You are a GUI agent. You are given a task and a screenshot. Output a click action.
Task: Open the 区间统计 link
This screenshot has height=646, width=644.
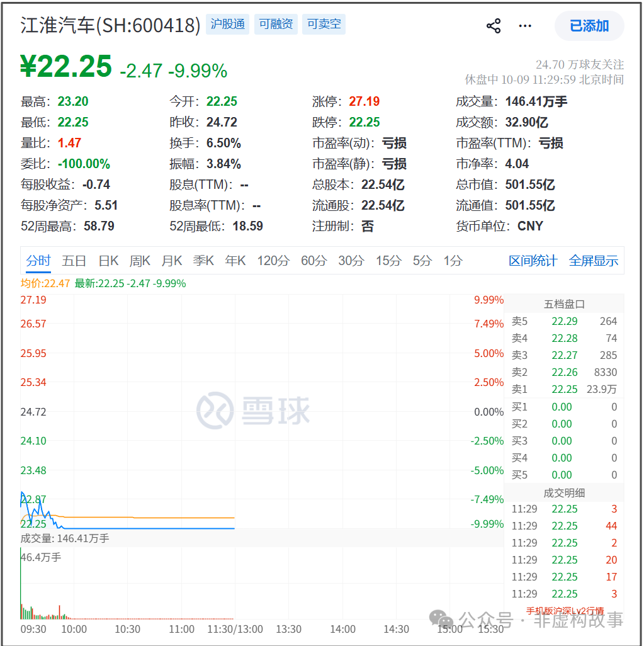[533, 261]
